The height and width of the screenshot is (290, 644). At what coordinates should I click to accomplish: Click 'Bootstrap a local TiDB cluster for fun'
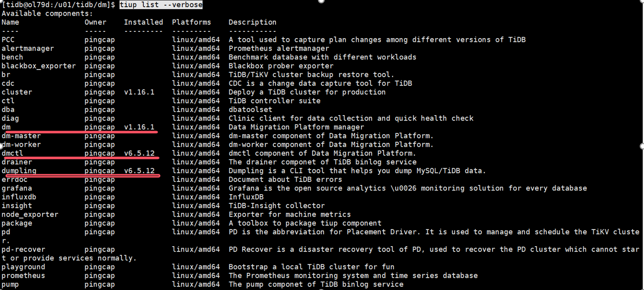(311, 267)
